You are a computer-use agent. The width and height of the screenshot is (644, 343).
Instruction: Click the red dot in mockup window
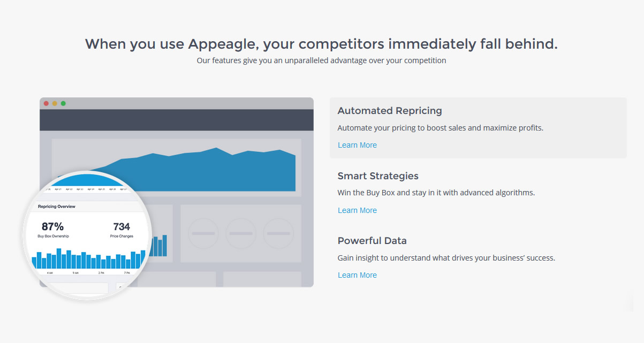coord(46,103)
